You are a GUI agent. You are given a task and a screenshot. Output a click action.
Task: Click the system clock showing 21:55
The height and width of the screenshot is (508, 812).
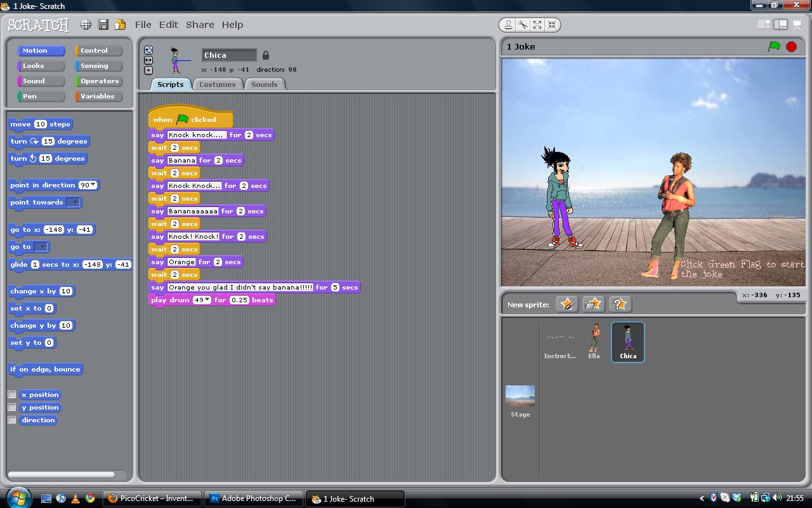pos(795,498)
